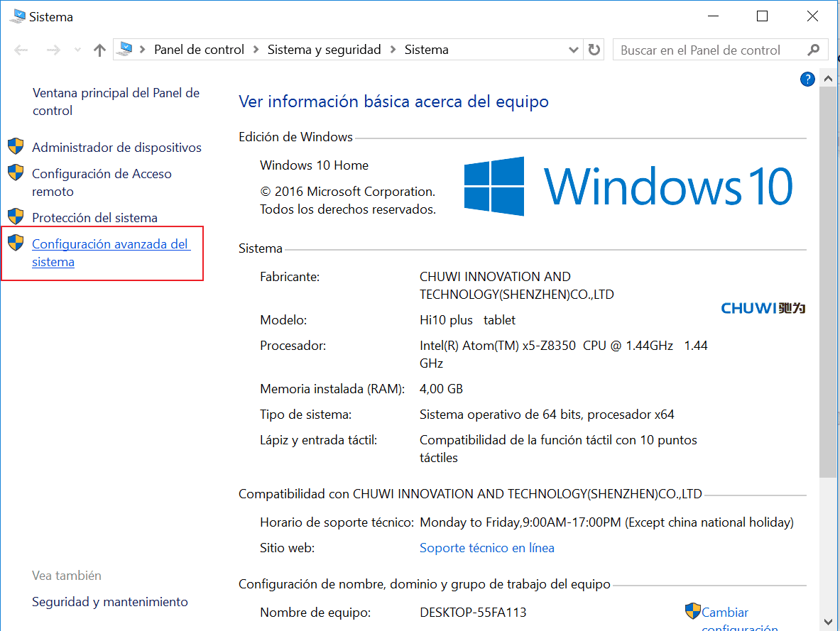Image resolution: width=840 pixels, height=631 pixels.
Task: Minimize the Sistema window
Action: pos(713,16)
